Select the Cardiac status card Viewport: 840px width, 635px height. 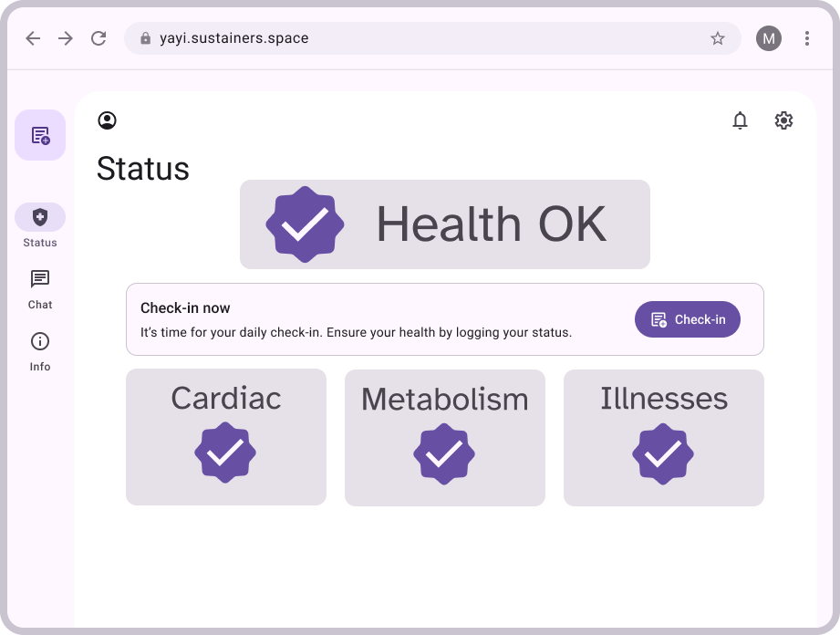226,437
